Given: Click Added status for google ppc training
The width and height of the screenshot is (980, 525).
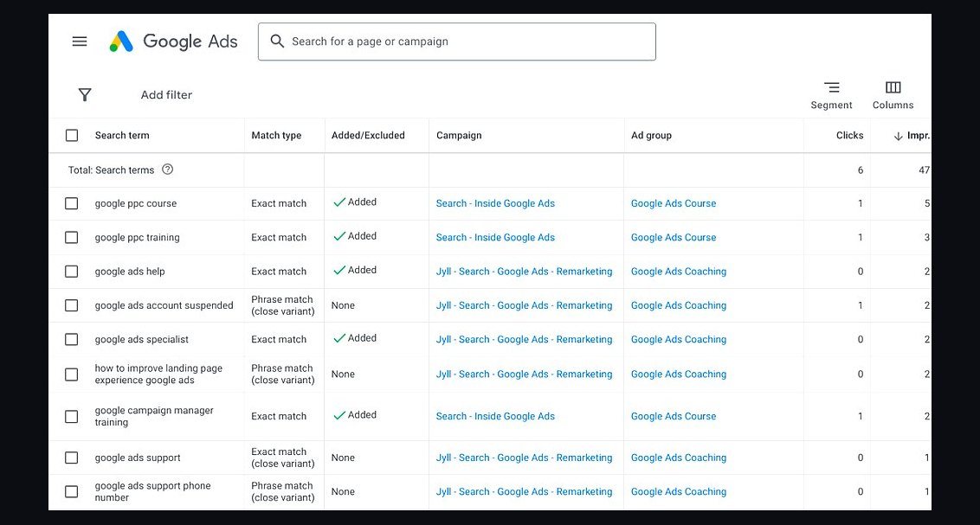Looking at the screenshot, I should [355, 236].
